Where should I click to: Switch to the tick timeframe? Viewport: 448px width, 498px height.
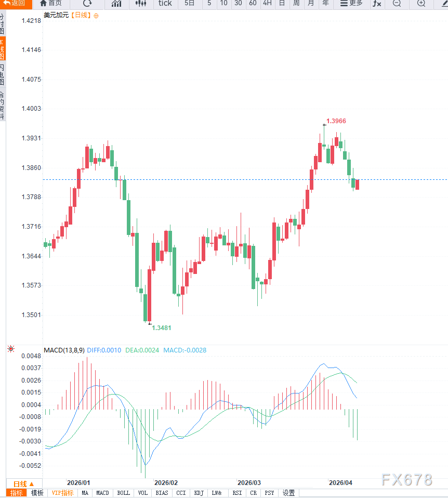[x=165, y=3]
